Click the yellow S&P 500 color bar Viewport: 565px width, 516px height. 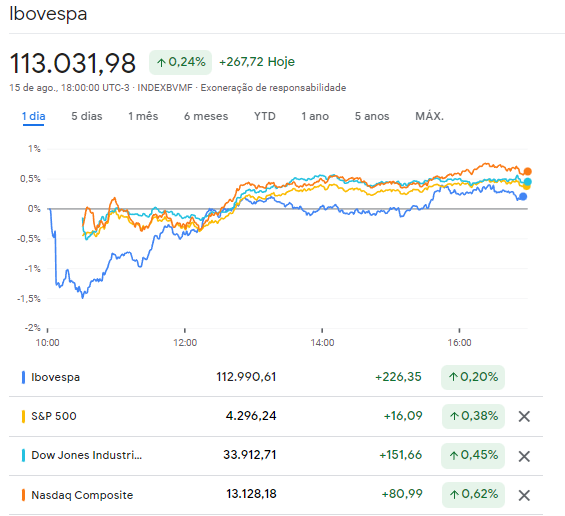[x=23, y=416]
